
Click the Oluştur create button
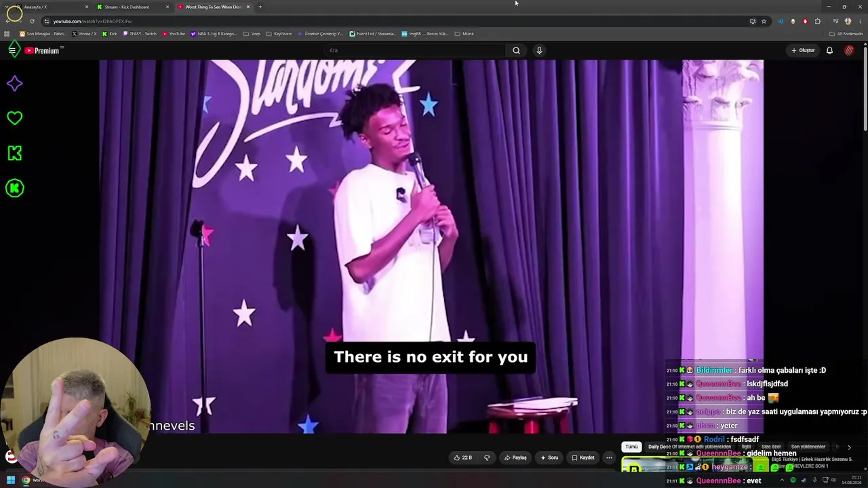coord(803,50)
